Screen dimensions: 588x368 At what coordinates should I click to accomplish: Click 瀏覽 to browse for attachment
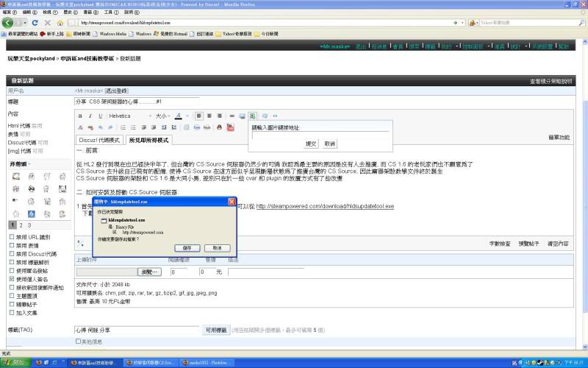click(x=150, y=272)
